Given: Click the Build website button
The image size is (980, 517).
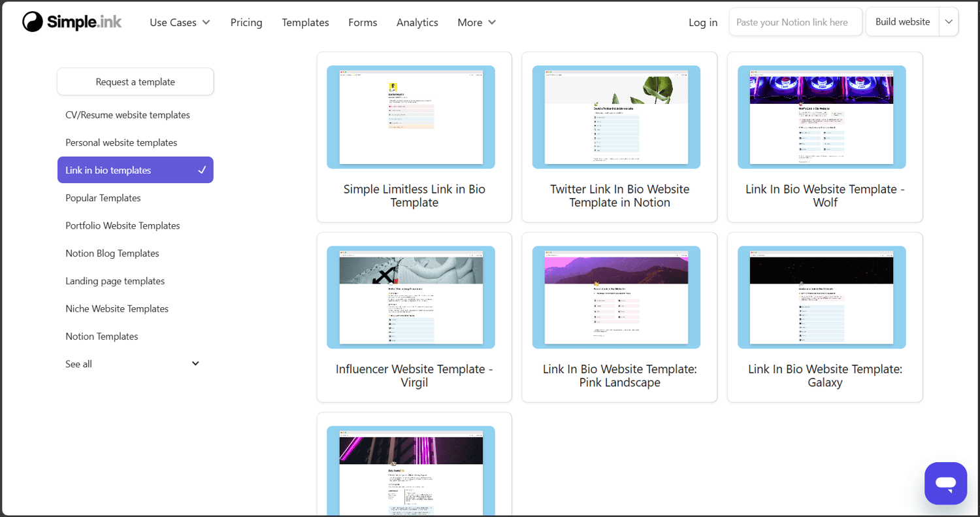Looking at the screenshot, I should [902, 22].
